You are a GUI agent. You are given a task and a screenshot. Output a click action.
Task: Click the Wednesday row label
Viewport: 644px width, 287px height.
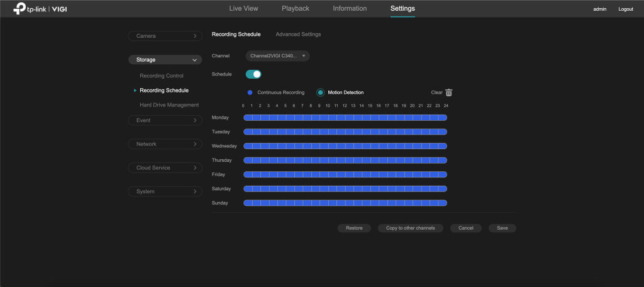(225, 146)
